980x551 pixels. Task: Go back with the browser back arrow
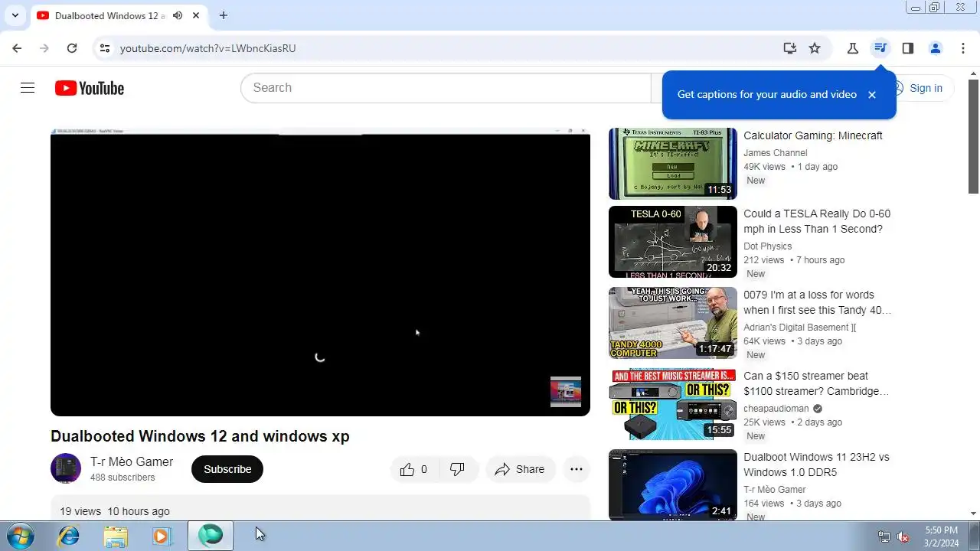17,48
